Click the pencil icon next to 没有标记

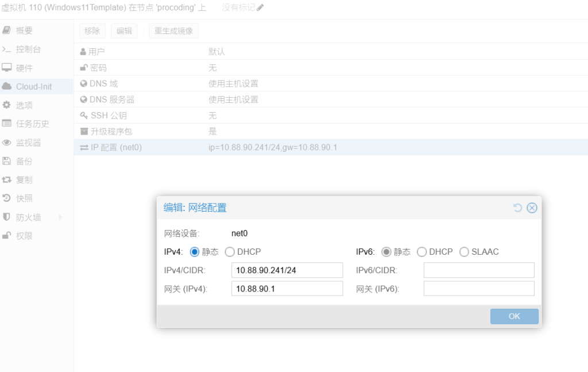point(261,7)
